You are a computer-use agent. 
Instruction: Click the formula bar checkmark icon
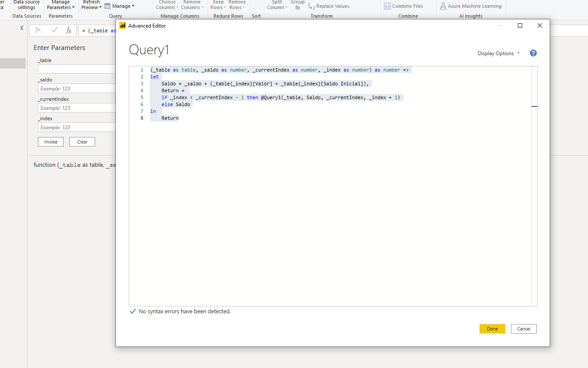click(x=54, y=30)
